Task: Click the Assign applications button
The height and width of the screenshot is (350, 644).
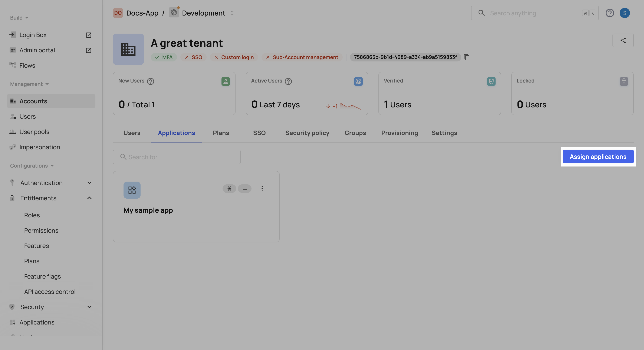Action: click(598, 157)
